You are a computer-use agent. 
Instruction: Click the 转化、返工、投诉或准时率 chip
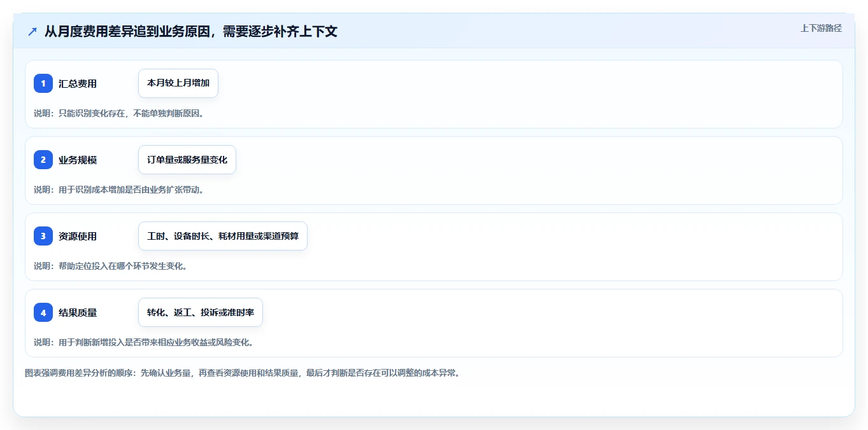[x=201, y=312]
